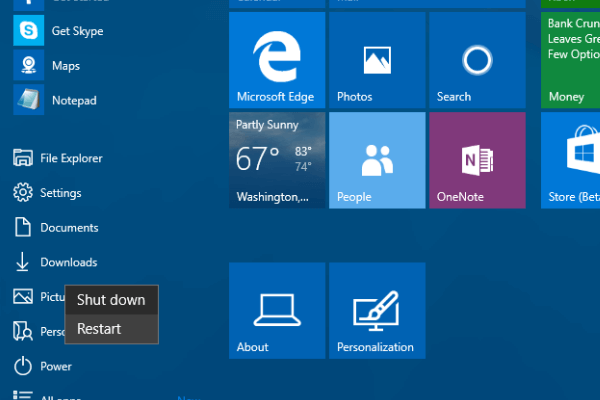Open the Money news tile
The width and height of the screenshot is (600, 400).
click(571, 60)
